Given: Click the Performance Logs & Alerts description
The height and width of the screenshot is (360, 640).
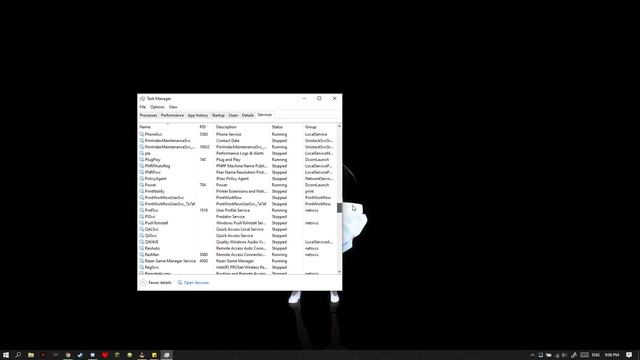Looking at the screenshot, I should (240, 153).
